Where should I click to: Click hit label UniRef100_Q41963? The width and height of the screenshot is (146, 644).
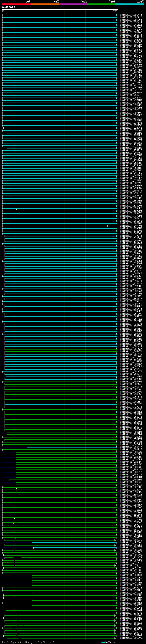click(131, 80)
